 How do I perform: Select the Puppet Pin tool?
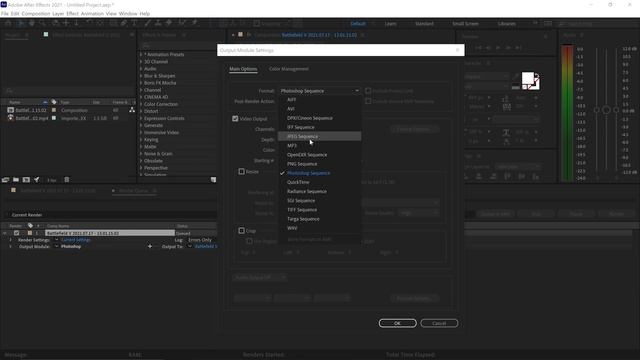click(x=195, y=23)
